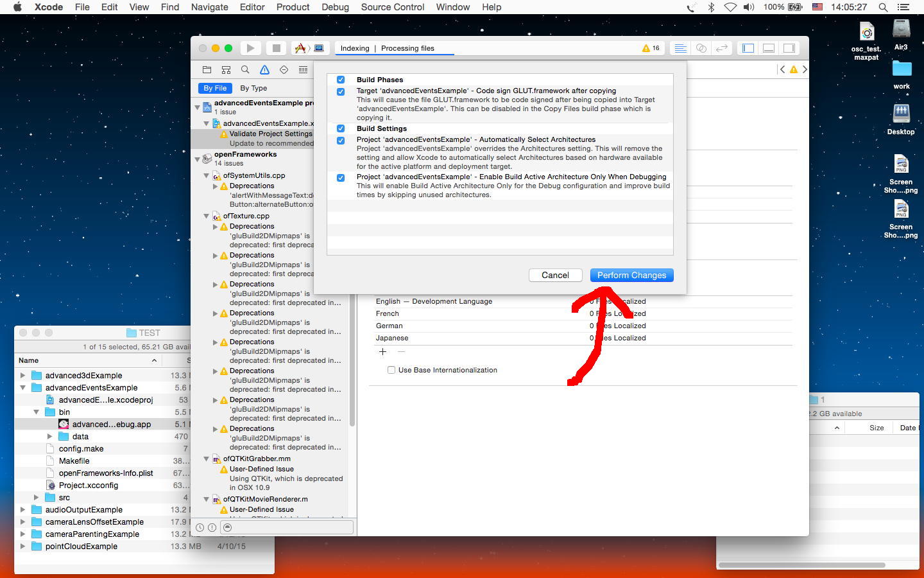The width and height of the screenshot is (924, 578).
Task: Open the Navigate menu
Action: [x=210, y=7]
